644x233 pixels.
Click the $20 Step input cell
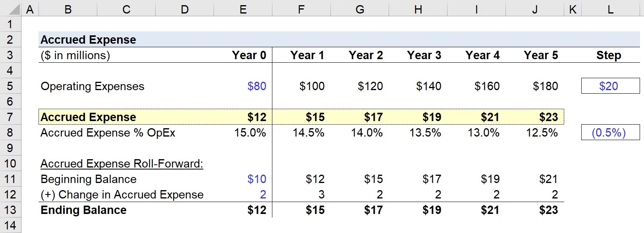610,86
